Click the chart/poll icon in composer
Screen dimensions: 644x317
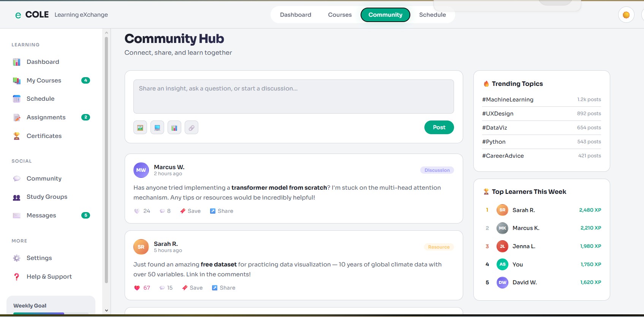pos(174,128)
